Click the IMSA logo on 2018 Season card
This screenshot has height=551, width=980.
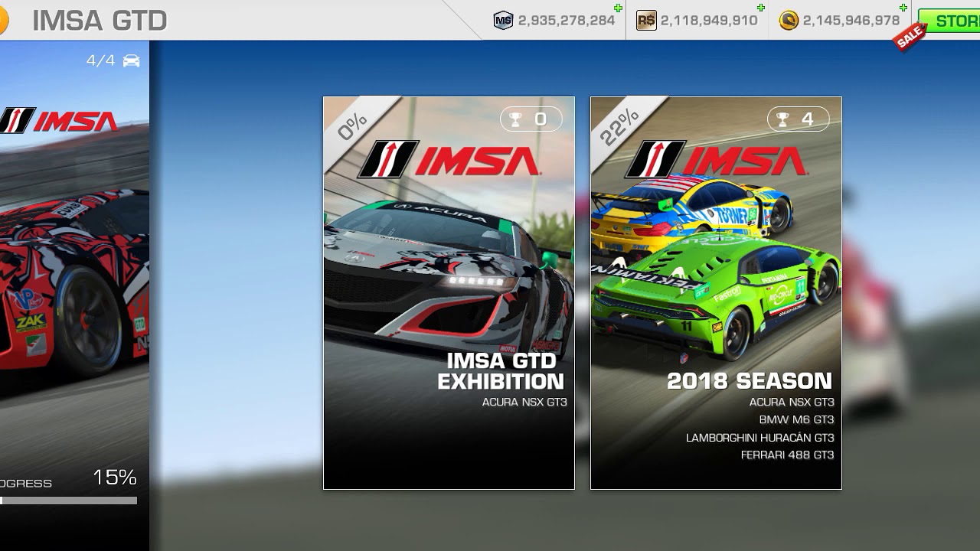pyautogui.click(x=717, y=159)
